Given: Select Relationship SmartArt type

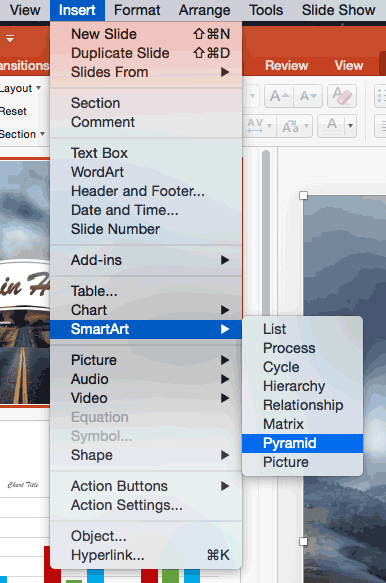Looking at the screenshot, I should [302, 405].
